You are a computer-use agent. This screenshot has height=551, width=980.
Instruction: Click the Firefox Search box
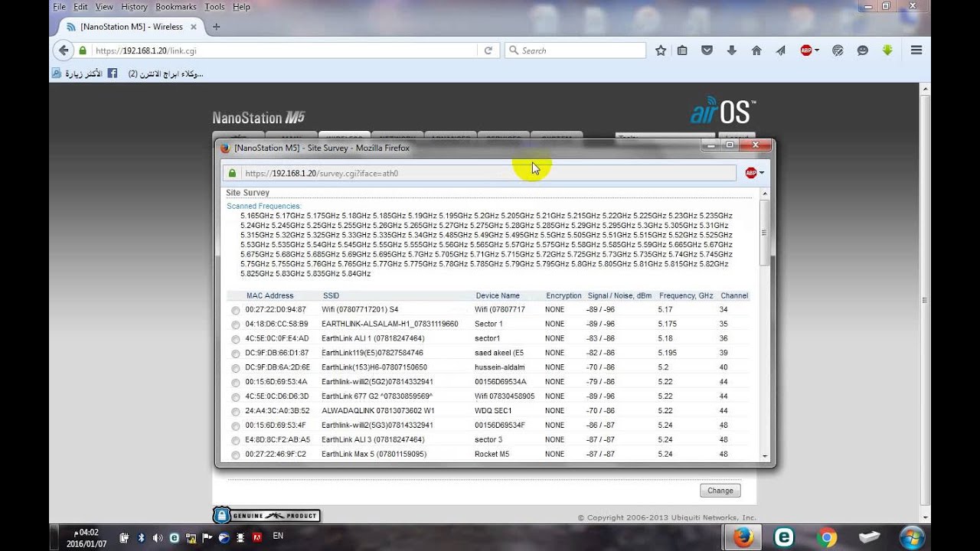click(575, 51)
